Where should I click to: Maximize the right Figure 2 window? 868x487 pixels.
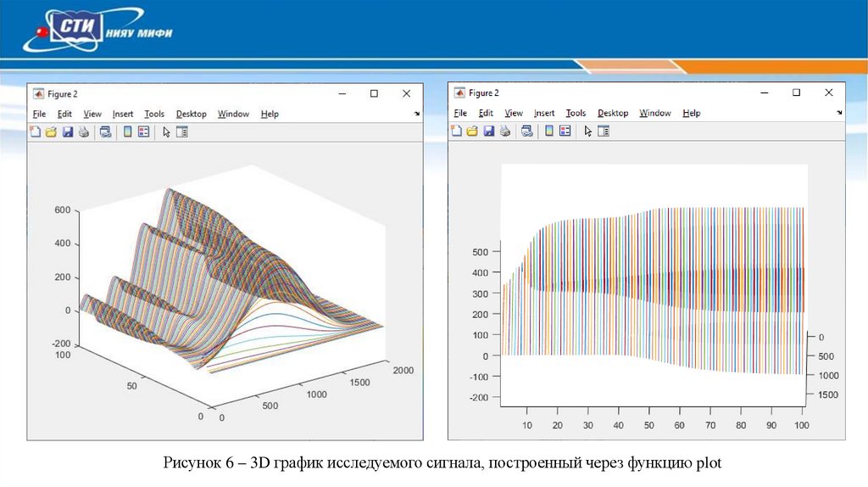(795, 92)
